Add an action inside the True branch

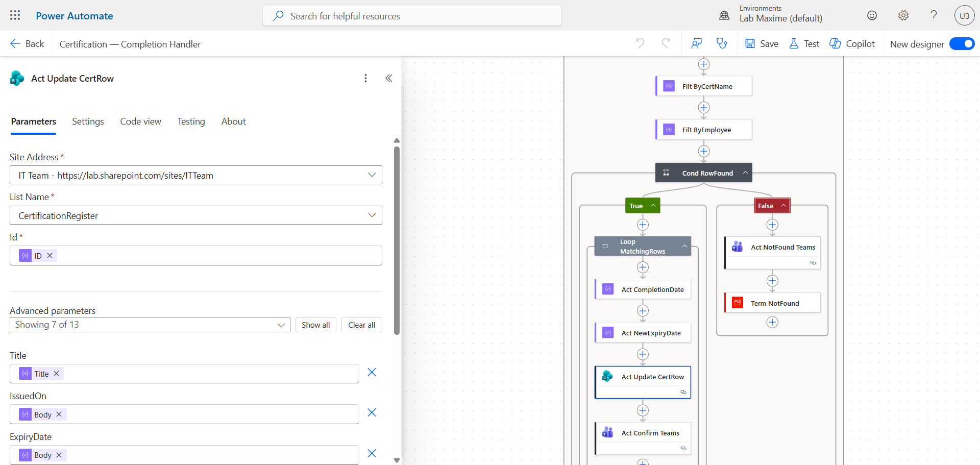(x=643, y=225)
